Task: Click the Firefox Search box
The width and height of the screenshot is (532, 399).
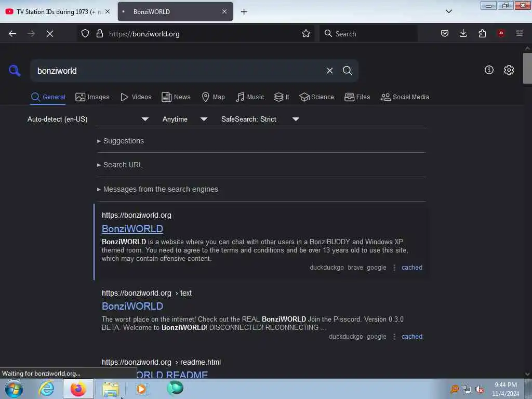Action: (x=368, y=34)
